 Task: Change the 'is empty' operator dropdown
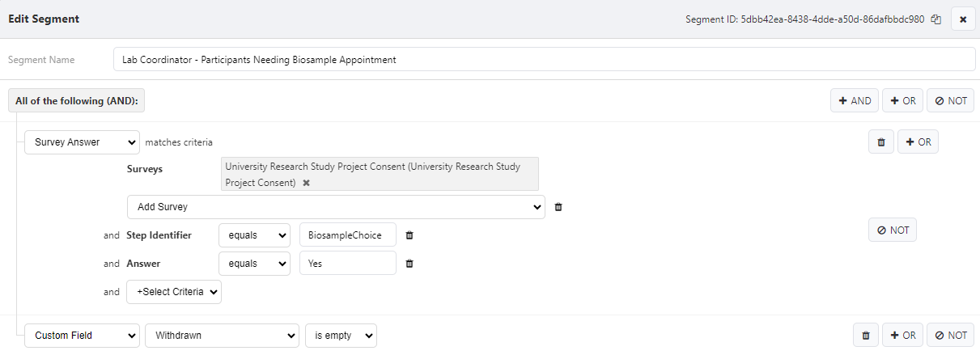pos(341,336)
